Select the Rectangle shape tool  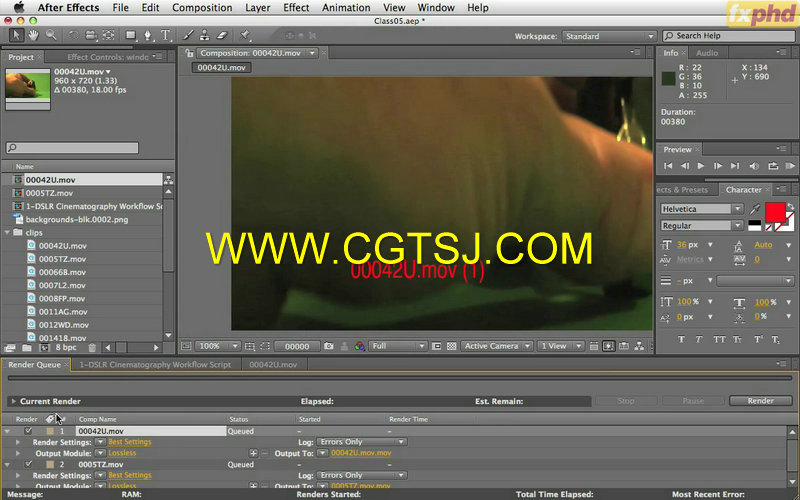coord(131,35)
